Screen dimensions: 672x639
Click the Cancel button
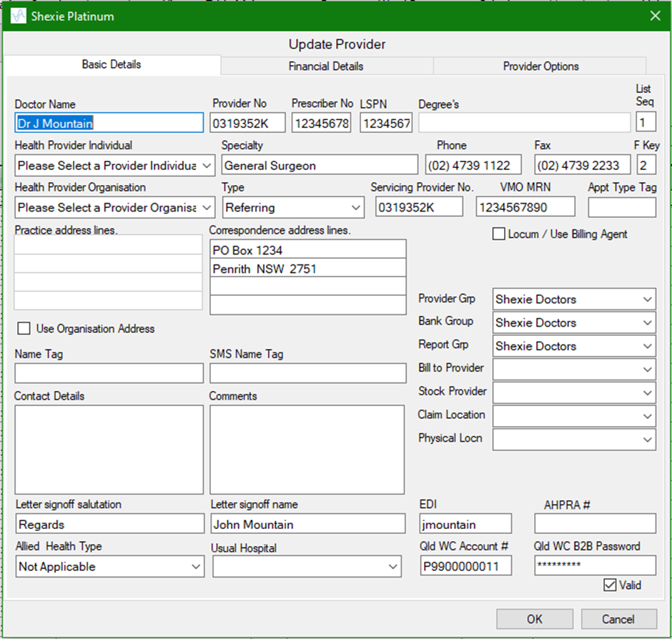[x=619, y=619]
